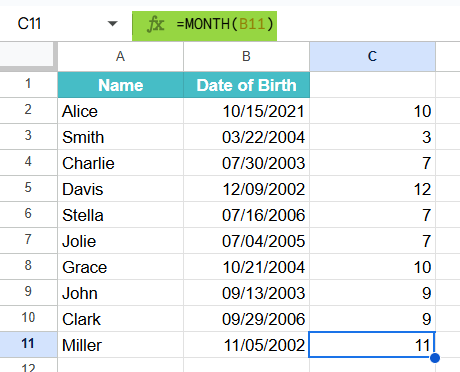Screen dimensions: 460x372
Task: Select cell containing Charlie
Action: (120, 163)
